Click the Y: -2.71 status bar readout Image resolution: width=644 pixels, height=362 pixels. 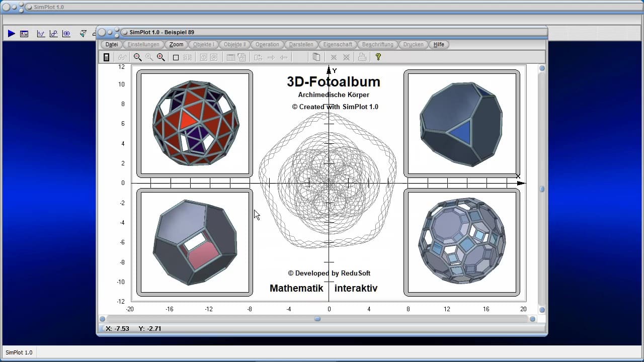(150, 328)
